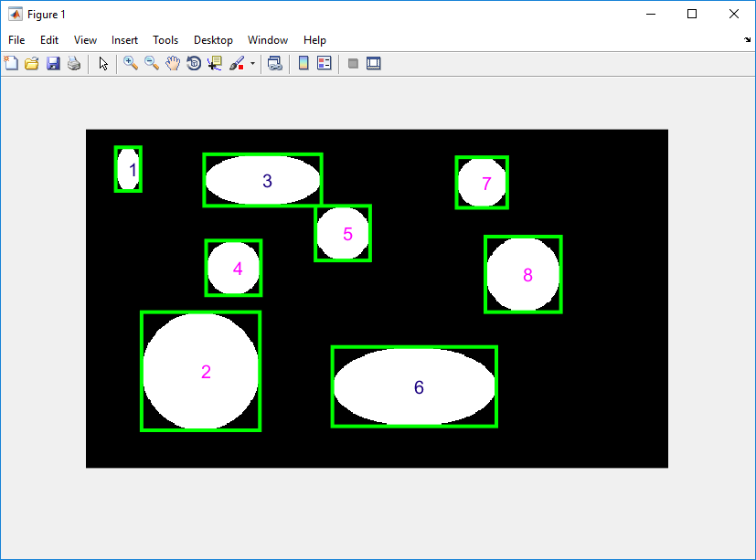Viewport: 756px width, 560px height.
Task: Click the label 6 on the bottom ellipse
Action: tap(419, 387)
